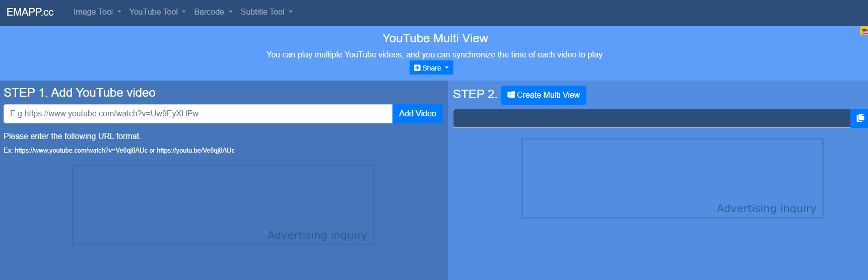Open the Share dropdown button
The height and width of the screenshot is (280, 868).
coord(431,67)
